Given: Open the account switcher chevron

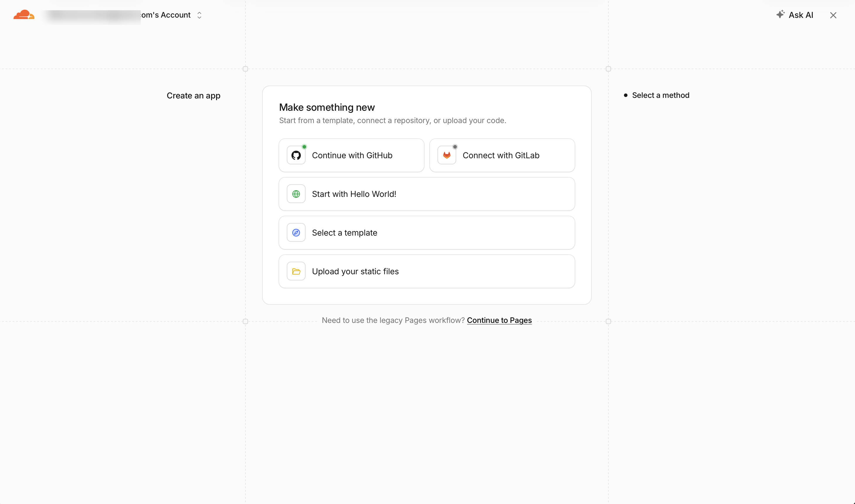Looking at the screenshot, I should pyautogui.click(x=199, y=15).
